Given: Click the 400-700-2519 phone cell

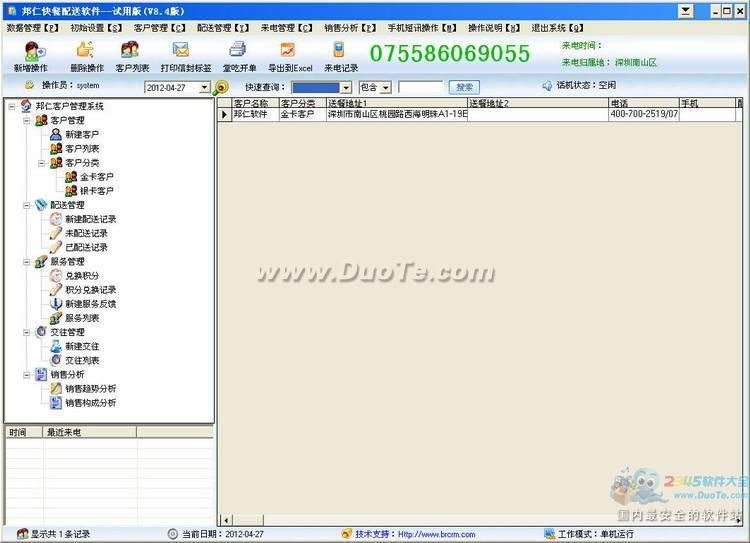Looking at the screenshot, I should (x=644, y=114).
